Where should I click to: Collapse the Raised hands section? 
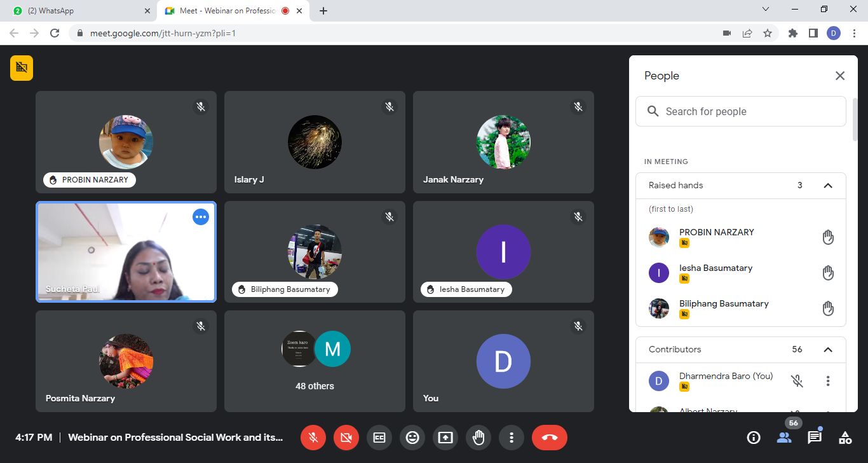pos(828,186)
